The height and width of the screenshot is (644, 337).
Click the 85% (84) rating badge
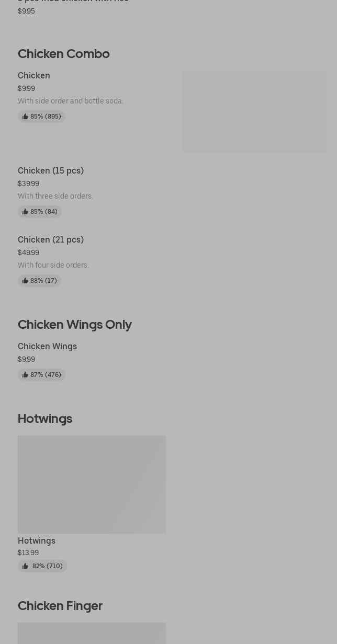pyautogui.click(x=40, y=212)
